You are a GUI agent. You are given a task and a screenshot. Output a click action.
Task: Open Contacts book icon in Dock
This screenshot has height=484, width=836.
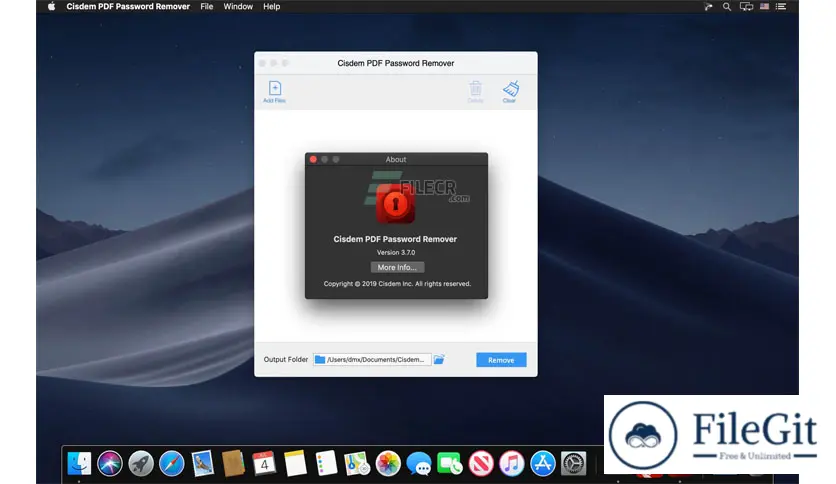[x=233, y=463]
